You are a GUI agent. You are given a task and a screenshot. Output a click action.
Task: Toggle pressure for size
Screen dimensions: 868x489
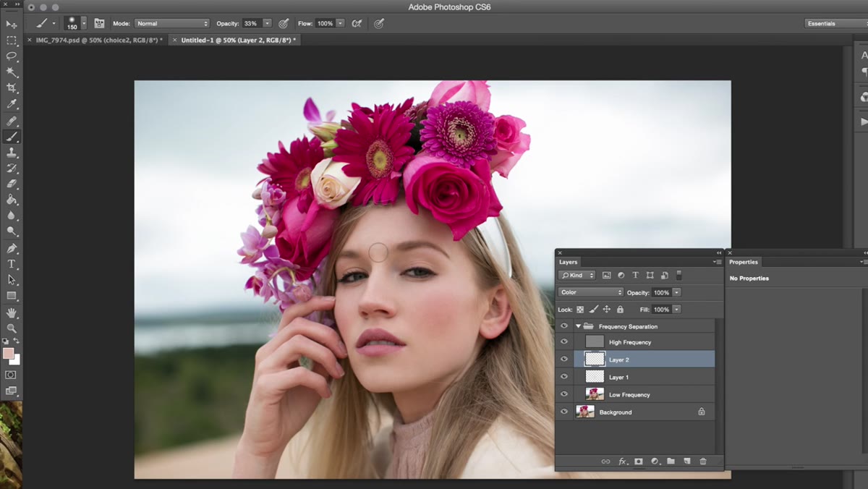379,24
